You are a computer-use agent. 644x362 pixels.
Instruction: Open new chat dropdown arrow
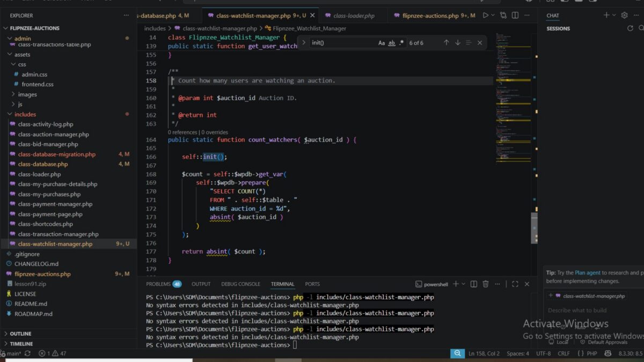(x=614, y=16)
